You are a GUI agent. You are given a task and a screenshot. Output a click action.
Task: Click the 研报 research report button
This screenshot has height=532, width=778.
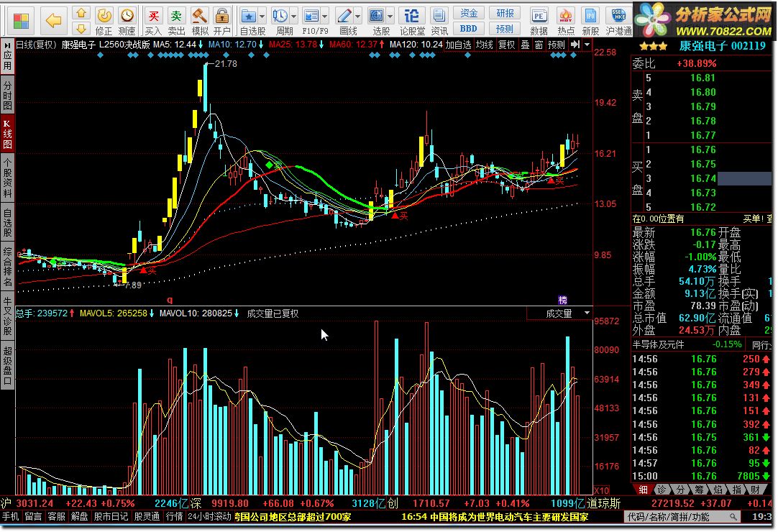pyautogui.click(x=505, y=13)
